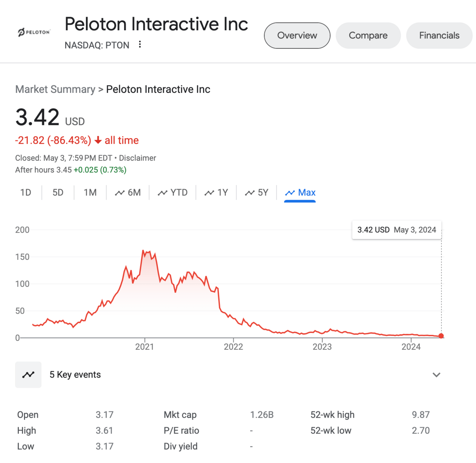Select the 1Y time range
The image size is (476, 463).
tap(216, 192)
